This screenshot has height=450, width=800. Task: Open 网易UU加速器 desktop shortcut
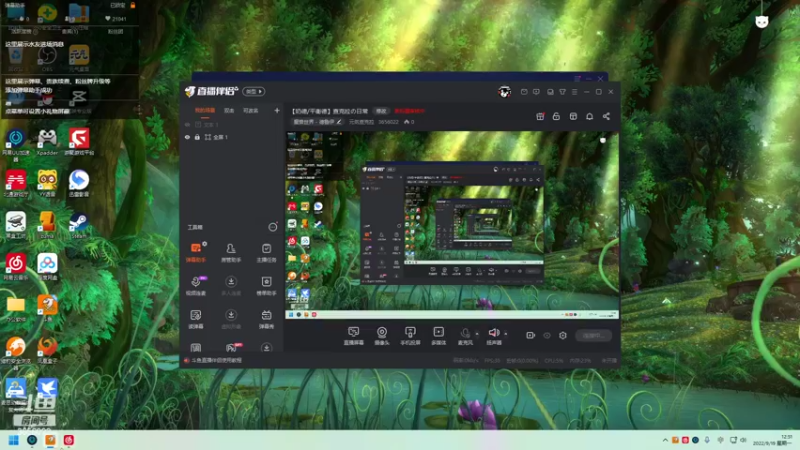[15, 144]
